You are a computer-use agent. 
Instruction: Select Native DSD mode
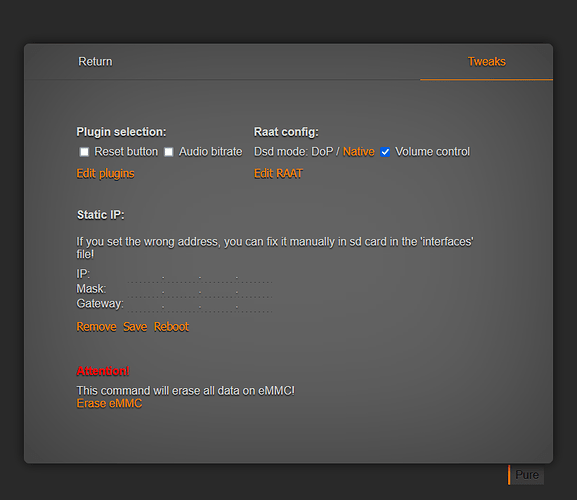[x=358, y=152]
